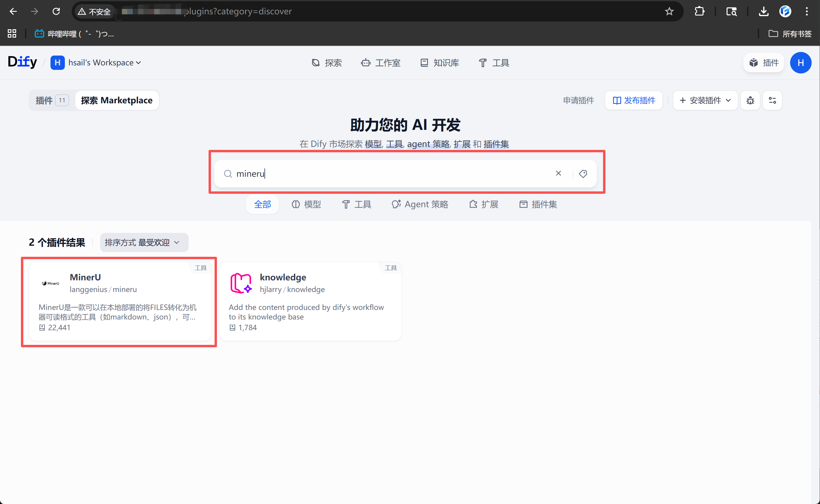Click the agent 策略 link in subtitle
Screen dimensions: 820x504
428,144
